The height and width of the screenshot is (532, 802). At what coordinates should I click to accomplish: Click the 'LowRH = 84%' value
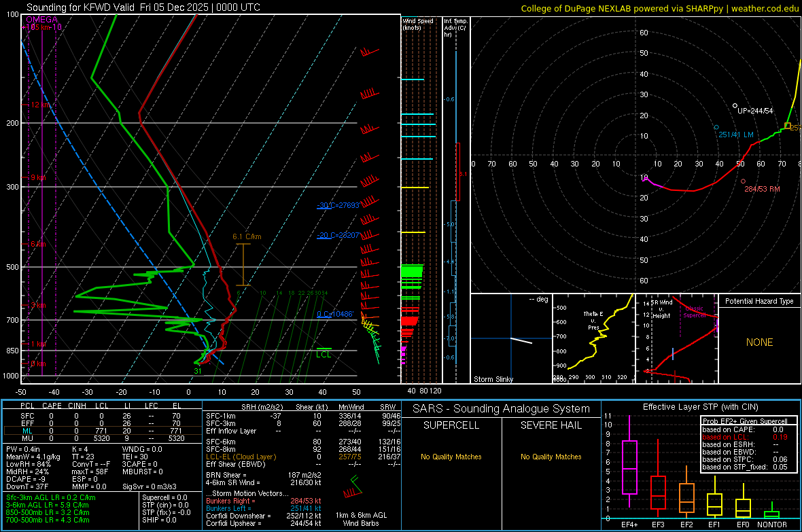(29, 464)
